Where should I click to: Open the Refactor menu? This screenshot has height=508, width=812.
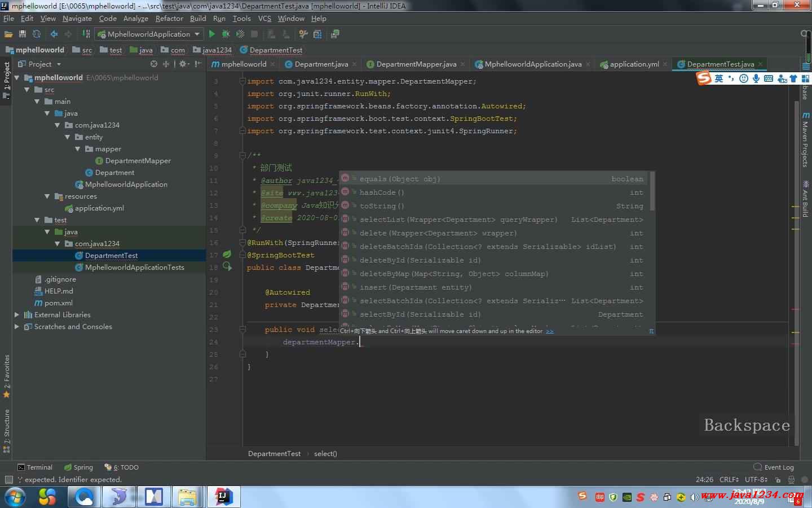(169, 19)
